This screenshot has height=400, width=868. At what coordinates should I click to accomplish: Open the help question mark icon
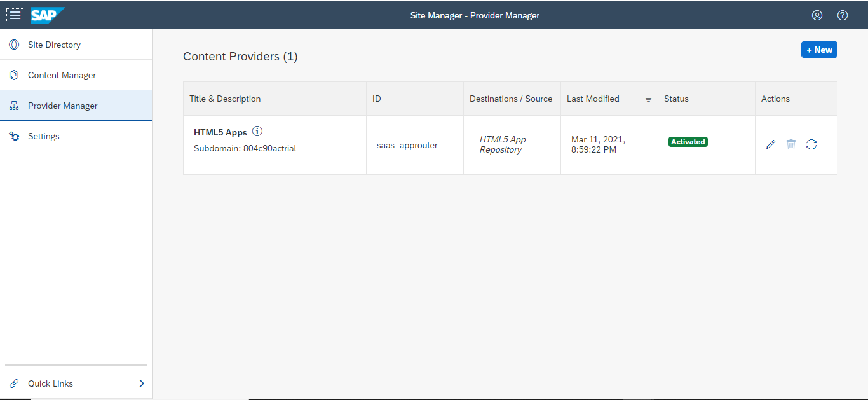(x=843, y=15)
